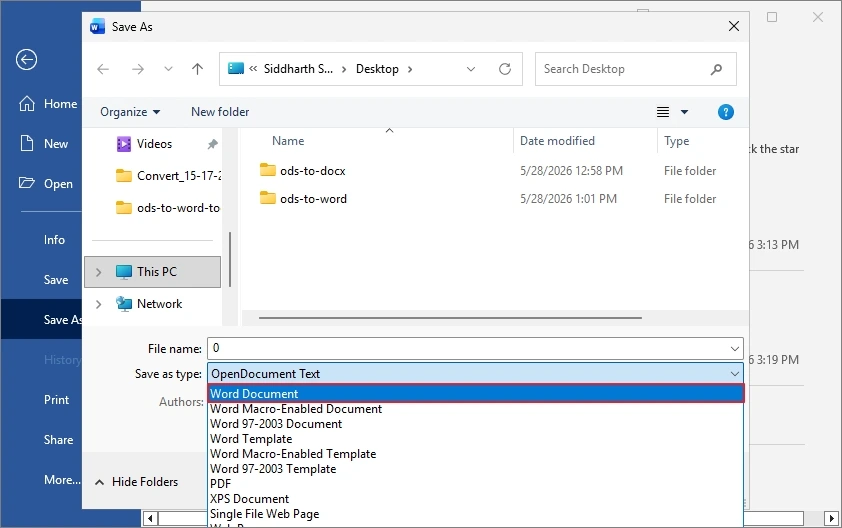Sort by the Name column header

[x=288, y=141]
